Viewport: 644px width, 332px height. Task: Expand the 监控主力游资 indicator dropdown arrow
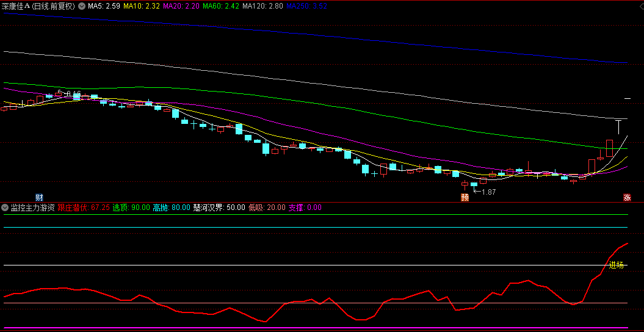tap(5, 208)
